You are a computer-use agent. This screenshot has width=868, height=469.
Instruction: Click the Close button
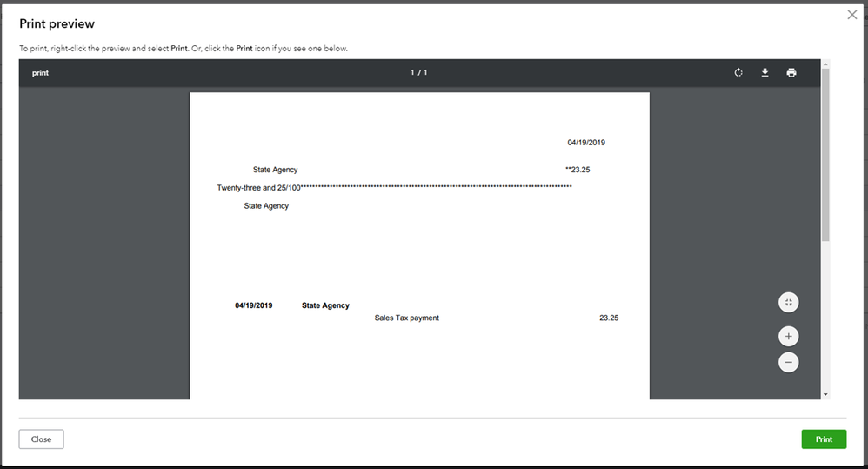click(41, 439)
